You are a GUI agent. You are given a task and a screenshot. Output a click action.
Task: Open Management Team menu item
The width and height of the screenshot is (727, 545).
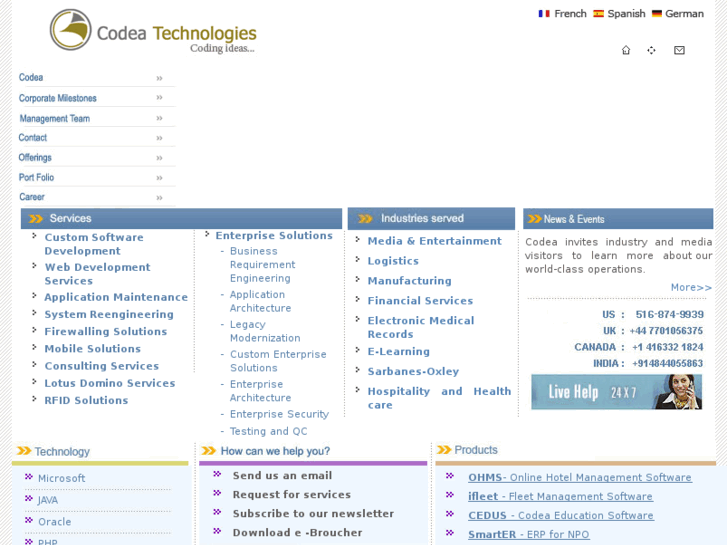point(55,118)
